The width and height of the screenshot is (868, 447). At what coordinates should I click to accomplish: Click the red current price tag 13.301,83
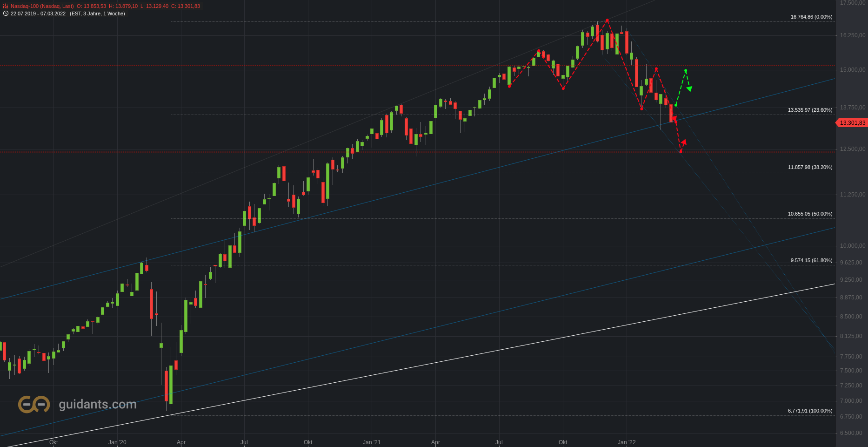pyautogui.click(x=852, y=123)
